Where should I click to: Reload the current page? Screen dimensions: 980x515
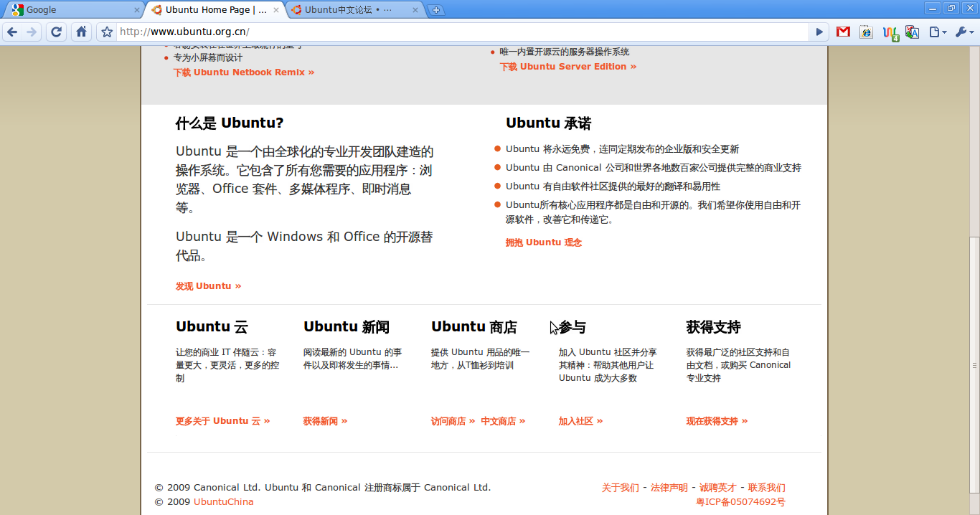pos(57,32)
